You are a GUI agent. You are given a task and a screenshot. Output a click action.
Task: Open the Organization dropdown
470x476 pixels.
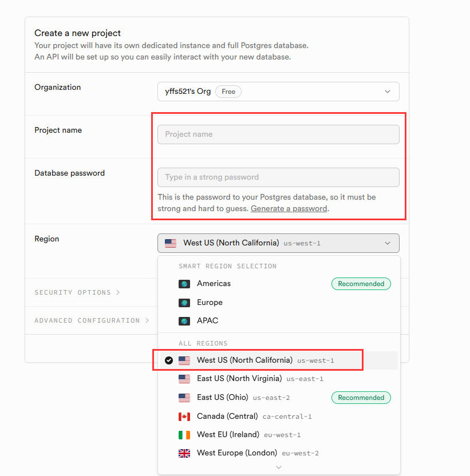coord(278,92)
